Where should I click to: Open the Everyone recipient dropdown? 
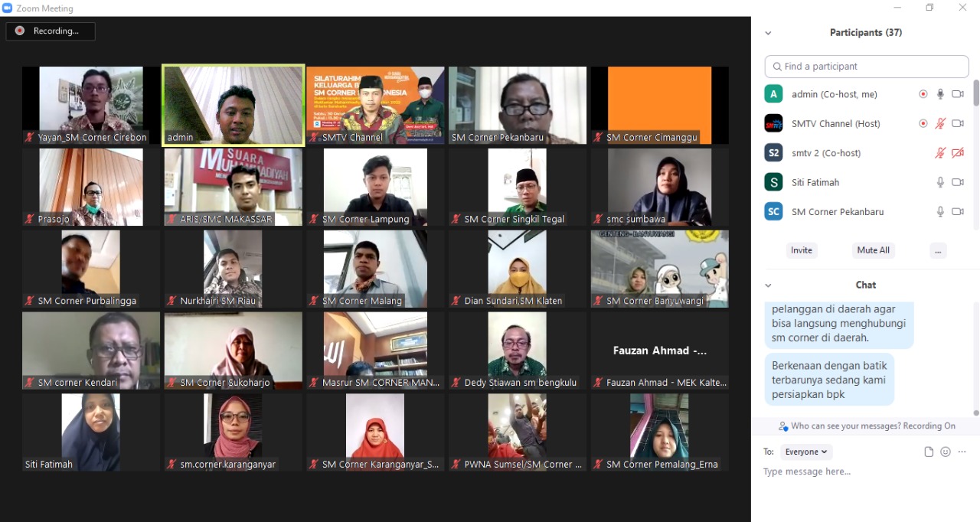coord(805,452)
